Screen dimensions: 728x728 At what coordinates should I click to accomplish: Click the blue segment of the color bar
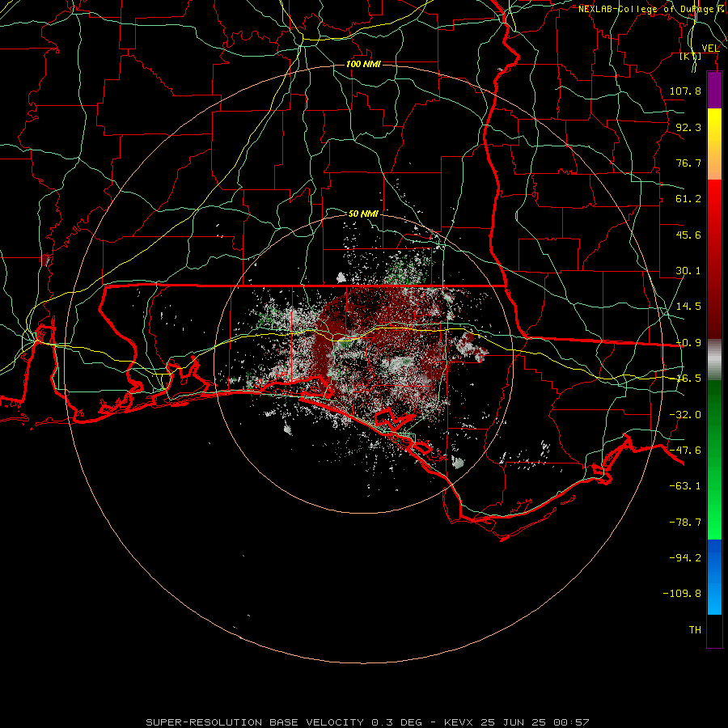(x=714, y=577)
